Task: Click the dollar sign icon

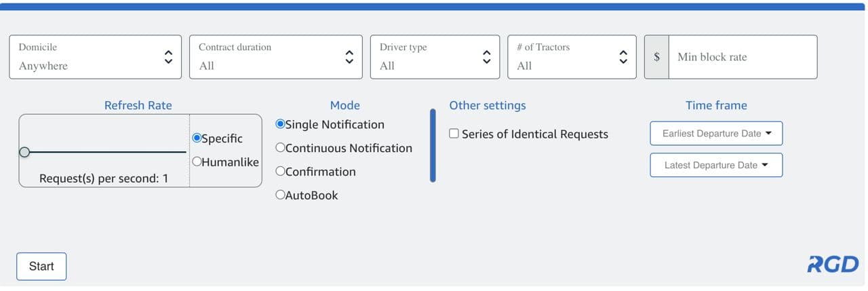Action: pos(656,57)
